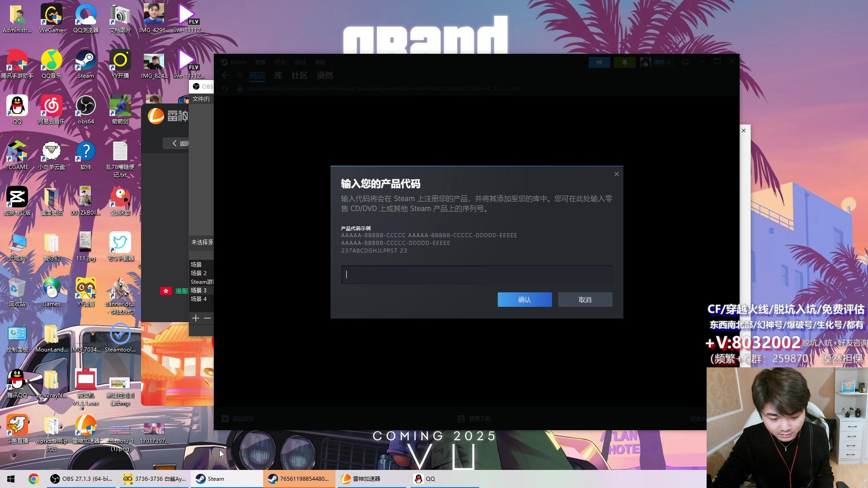Open the 111.jpg desktop file

pyautogui.click(x=86, y=246)
